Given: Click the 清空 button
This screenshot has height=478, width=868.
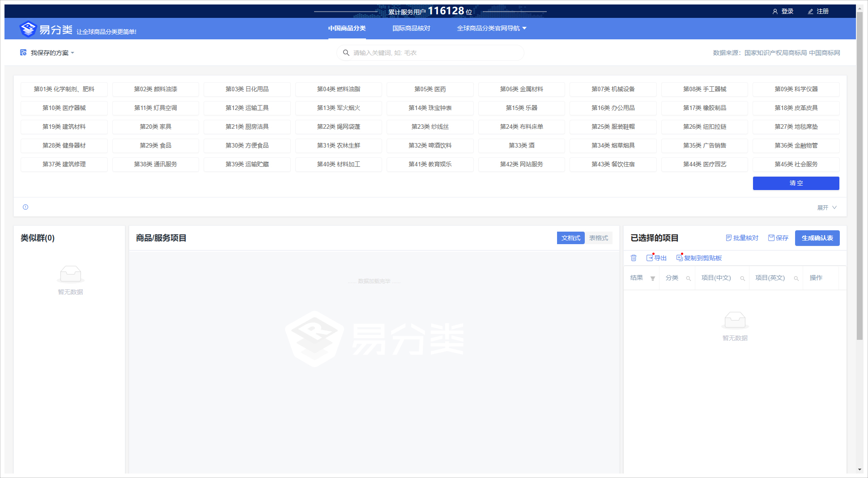Looking at the screenshot, I should [796, 183].
